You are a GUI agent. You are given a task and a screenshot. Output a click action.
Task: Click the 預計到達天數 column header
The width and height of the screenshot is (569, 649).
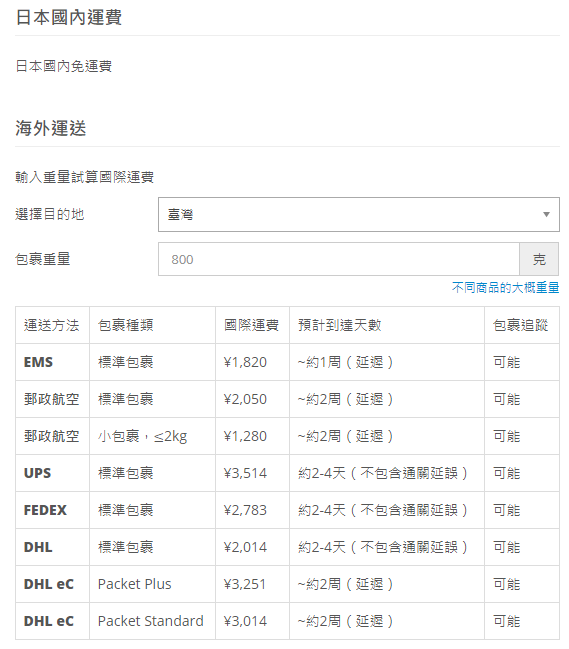pyautogui.click(x=339, y=325)
